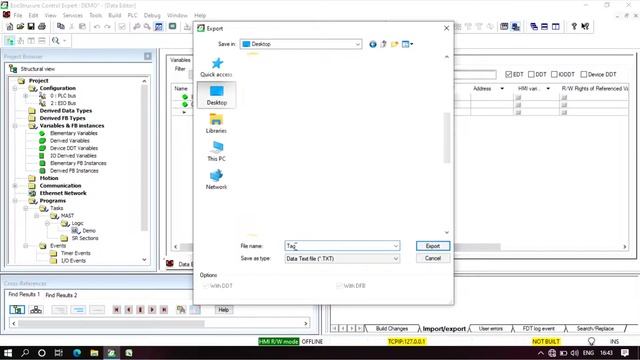Image resolution: width=640 pixels, height=360 pixels.
Task: Select Derived Data Types in project tree
Action: click(66, 111)
